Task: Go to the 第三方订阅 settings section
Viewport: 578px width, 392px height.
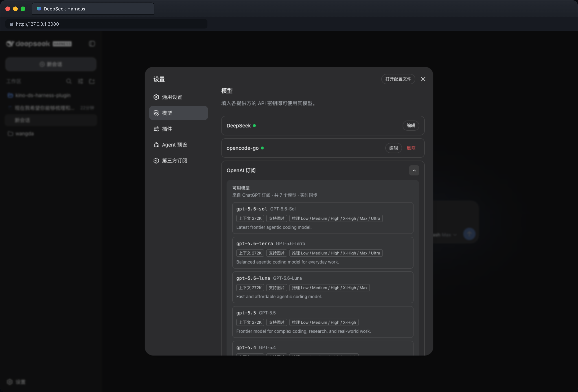Action: point(178,161)
